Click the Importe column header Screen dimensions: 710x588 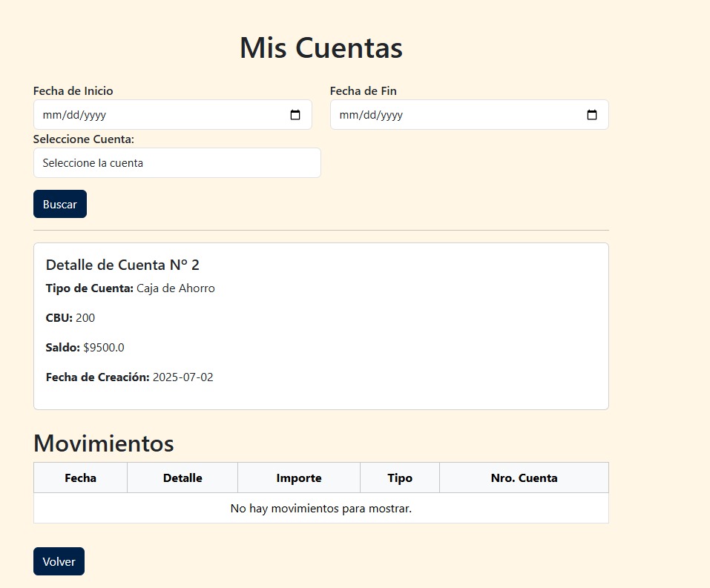298,478
